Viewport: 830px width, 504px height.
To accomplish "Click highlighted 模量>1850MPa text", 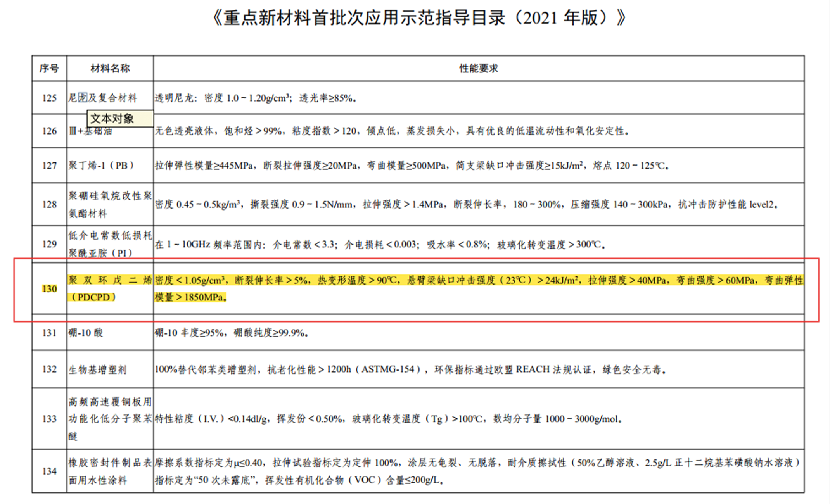I will click(191, 297).
